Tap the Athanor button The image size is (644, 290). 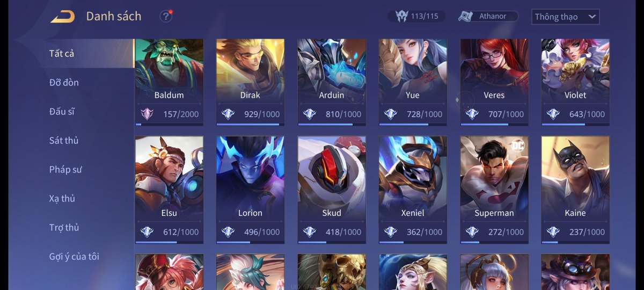(x=488, y=16)
